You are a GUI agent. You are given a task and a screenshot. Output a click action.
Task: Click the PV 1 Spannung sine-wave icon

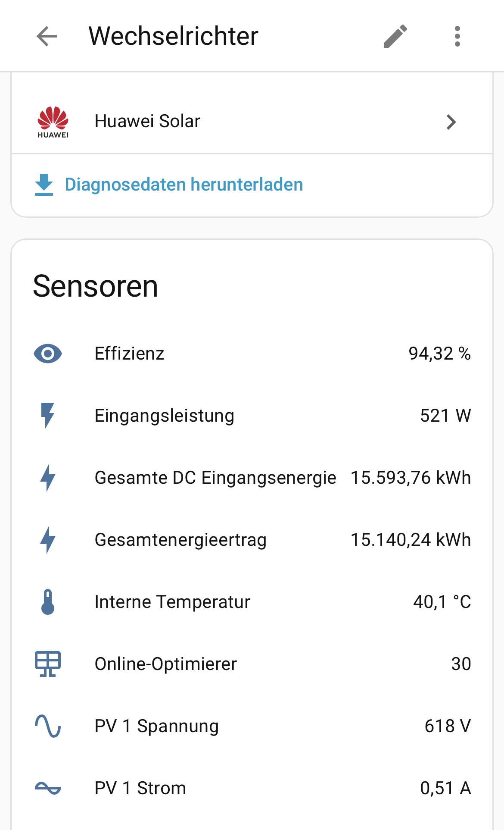(48, 726)
